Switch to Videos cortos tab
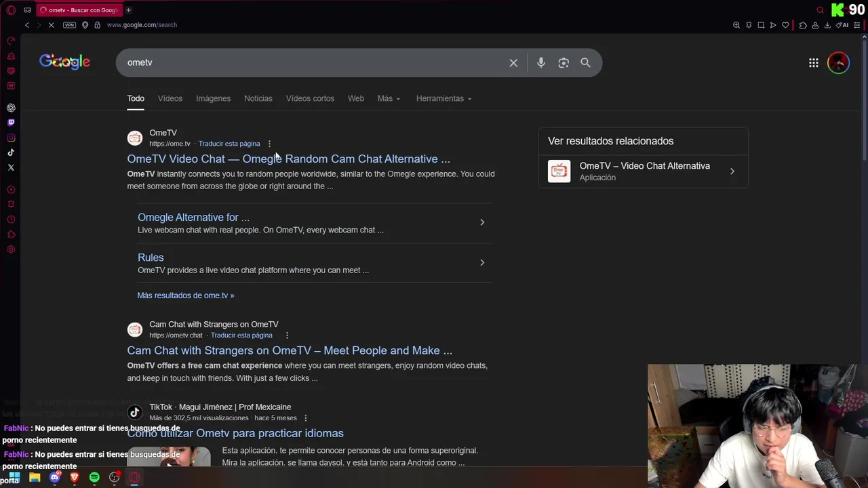Image resolution: width=868 pixels, height=488 pixels. pos(310,98)
